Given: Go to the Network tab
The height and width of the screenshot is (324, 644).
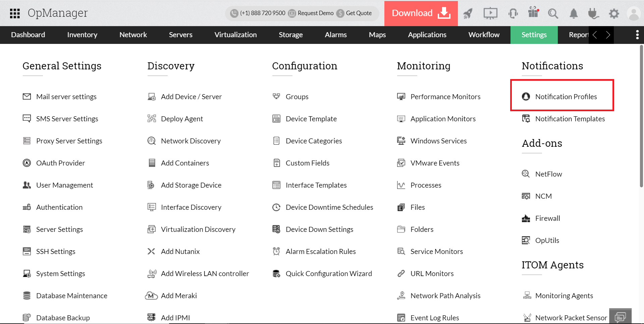Looking at the screenshot, I should (x=133, y=35).
